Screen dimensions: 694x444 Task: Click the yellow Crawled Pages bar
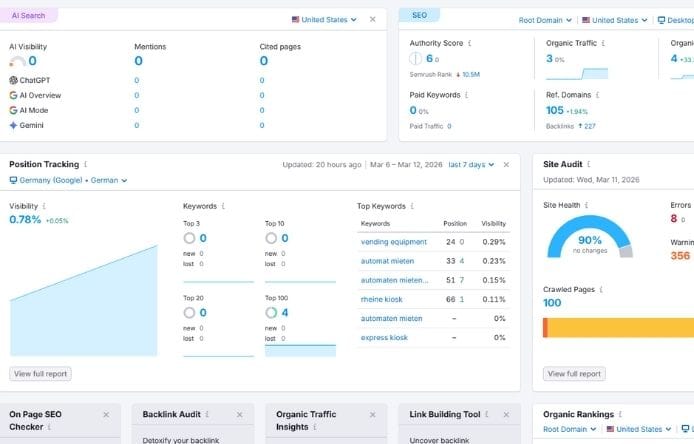620,327
